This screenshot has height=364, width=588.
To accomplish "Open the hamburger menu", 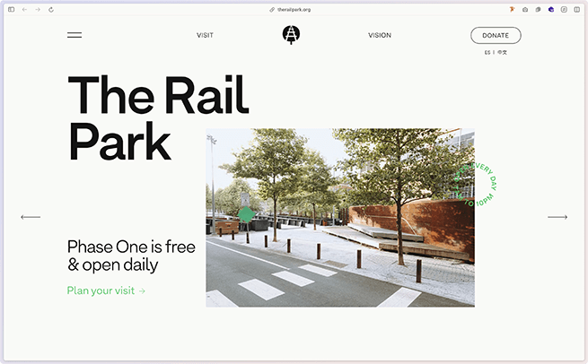I will (x=75, y=35).
